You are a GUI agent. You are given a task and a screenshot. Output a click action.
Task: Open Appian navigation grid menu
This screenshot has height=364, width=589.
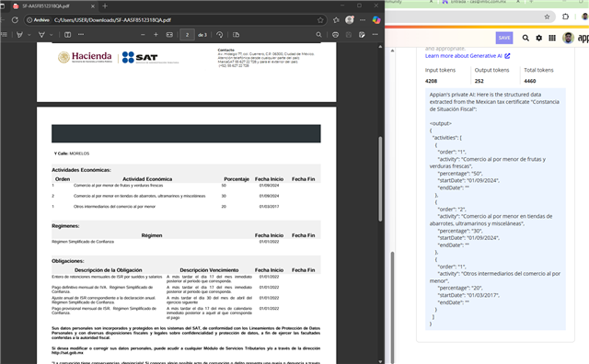click(552, 38)
